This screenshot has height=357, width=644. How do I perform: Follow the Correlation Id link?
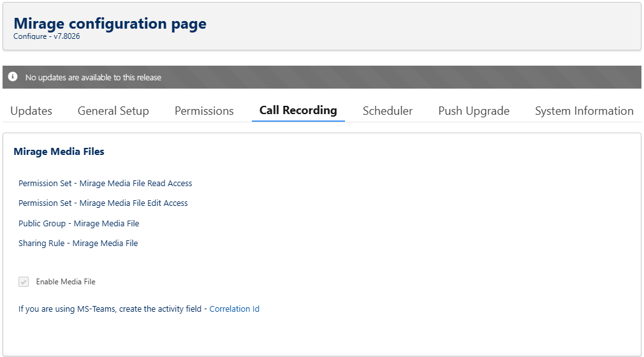click(x=235, y=309)
